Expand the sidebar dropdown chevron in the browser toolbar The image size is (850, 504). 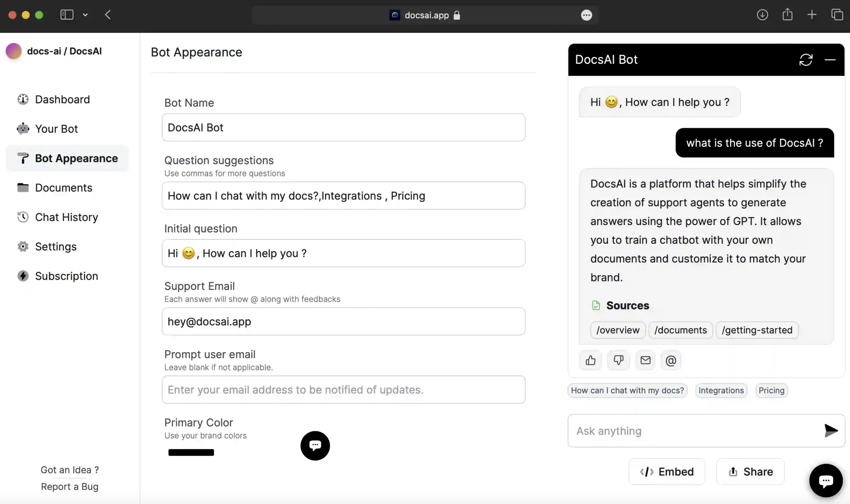pyautogui.click(x=85, y=15)
